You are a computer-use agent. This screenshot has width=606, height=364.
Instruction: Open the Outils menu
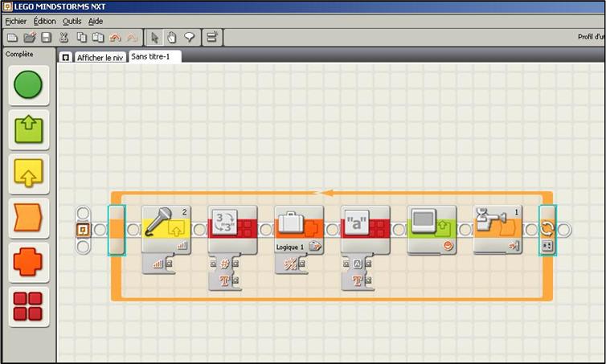pos(72,21)
